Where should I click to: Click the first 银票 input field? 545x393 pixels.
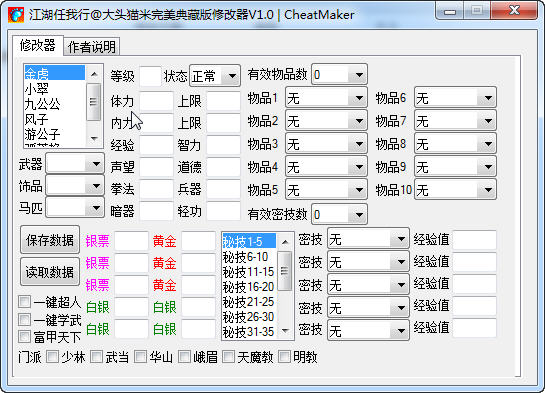tap(131, 241)
